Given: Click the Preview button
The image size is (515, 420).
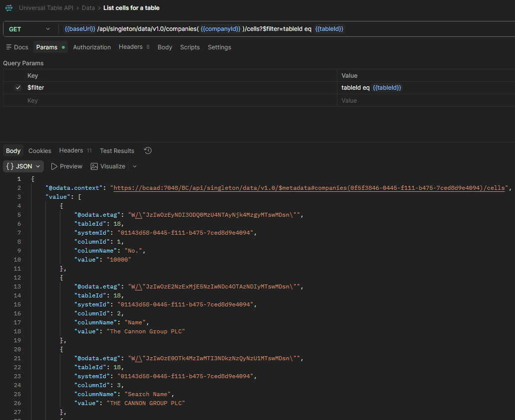Looking at the screenshot, I should (x=67, y=166).
